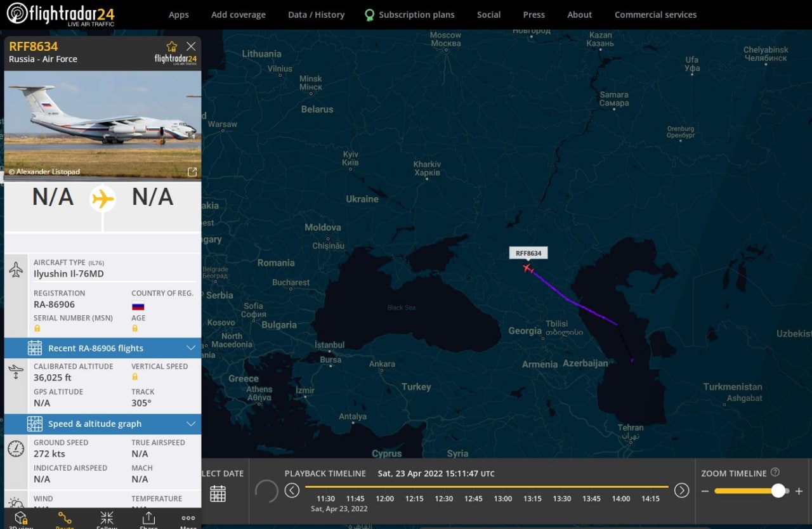Open the More options menu
Image resolution: width=812 pixels, height=529 pixels.
click(x=188, y=519)
